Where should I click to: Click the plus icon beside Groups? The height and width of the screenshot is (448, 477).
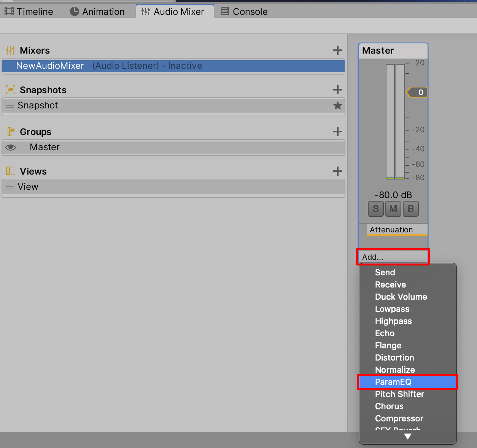click(337, 132)
